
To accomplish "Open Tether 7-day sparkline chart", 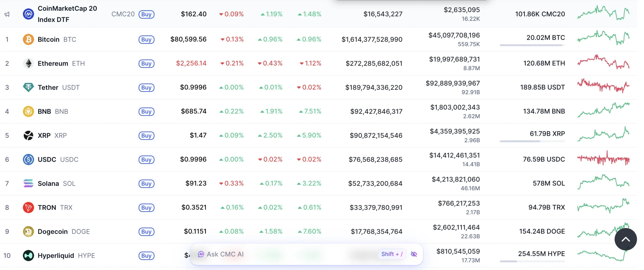I will pos(603,86).
